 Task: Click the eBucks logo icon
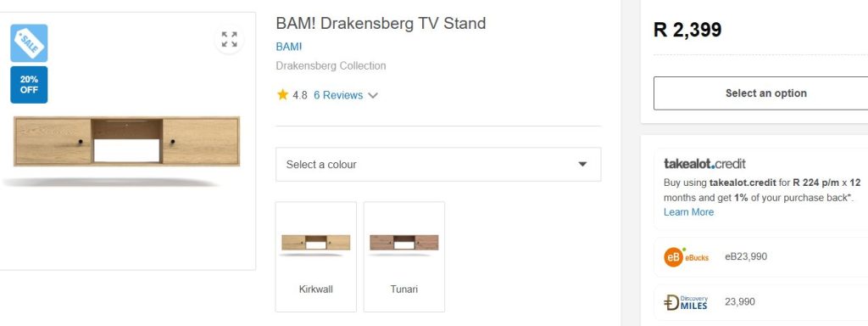(687, 257)
